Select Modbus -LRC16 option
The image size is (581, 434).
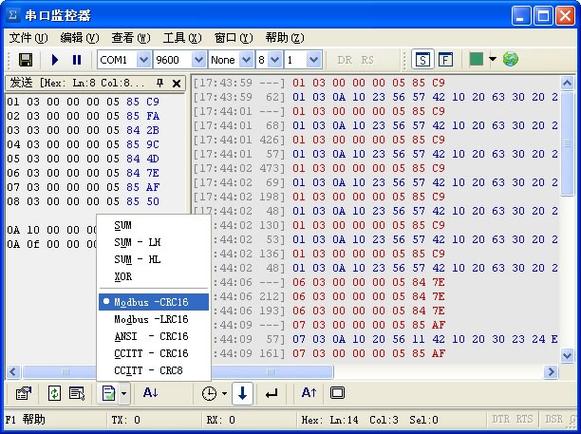[154, 319]
